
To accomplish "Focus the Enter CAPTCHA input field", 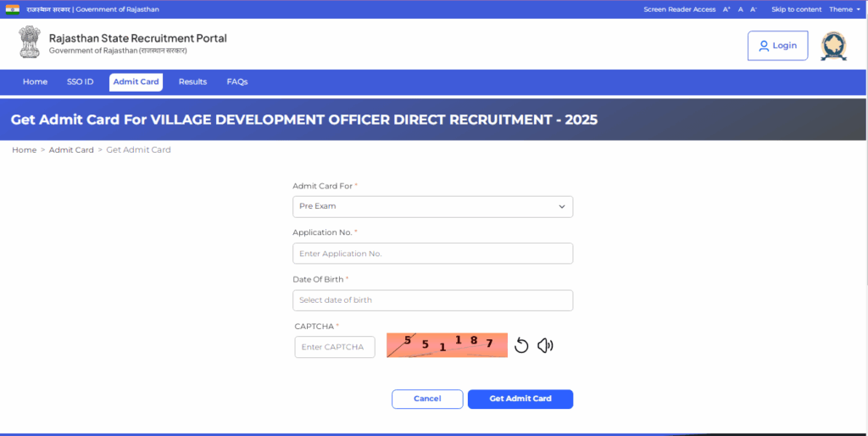I will (335, 348).
